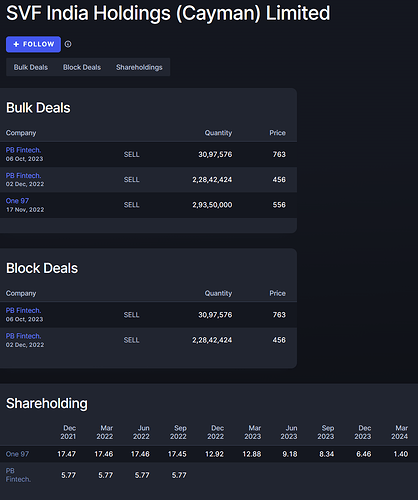Select PB Fintech value under Sep 2022
The width and height of the screenshot is (418, 500).
click(179, 475)
